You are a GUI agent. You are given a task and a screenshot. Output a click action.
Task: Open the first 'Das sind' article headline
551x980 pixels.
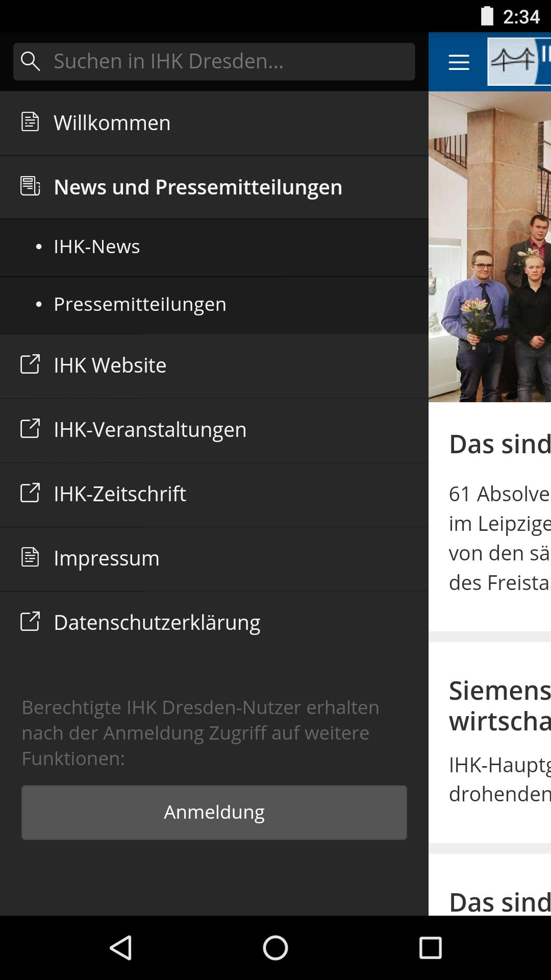tap(500, 444)
